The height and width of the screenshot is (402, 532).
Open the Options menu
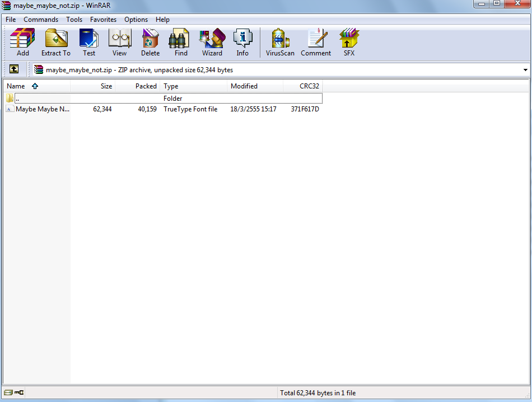136,20
